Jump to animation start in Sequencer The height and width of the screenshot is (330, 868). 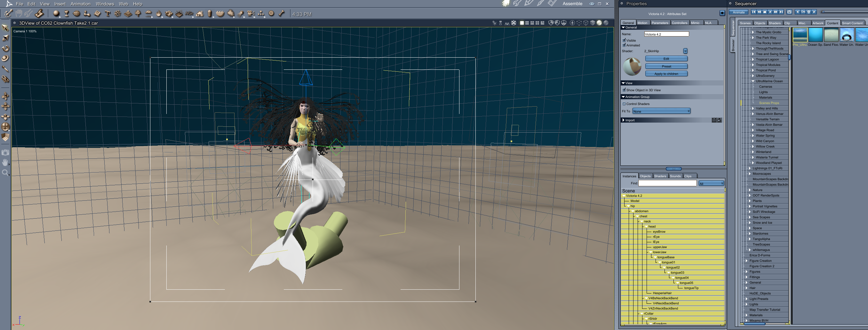tap(754, 12)
